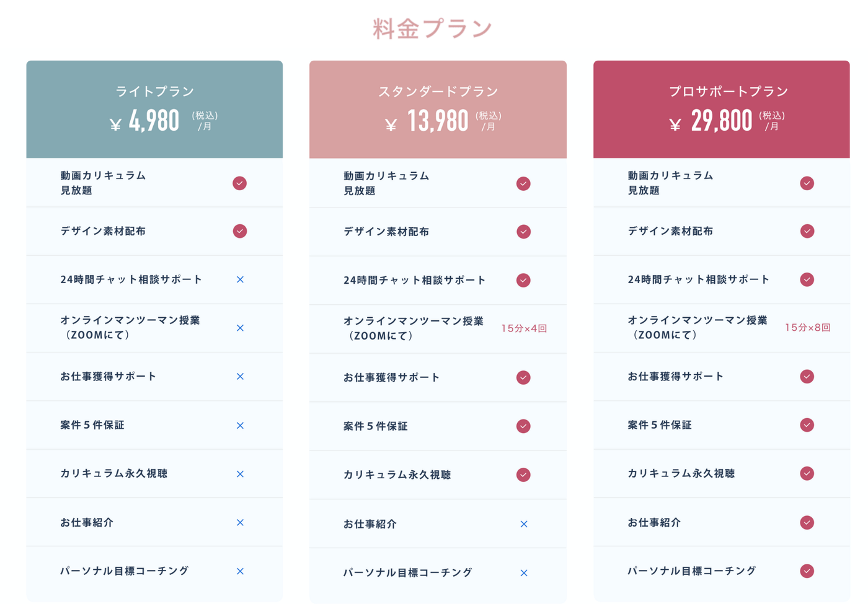Viewport: 868px width, 604px height.
Task: Click スタンダードプラン カリキュラム永久視聴 checkmark icon
Action: tap(523, 475)
